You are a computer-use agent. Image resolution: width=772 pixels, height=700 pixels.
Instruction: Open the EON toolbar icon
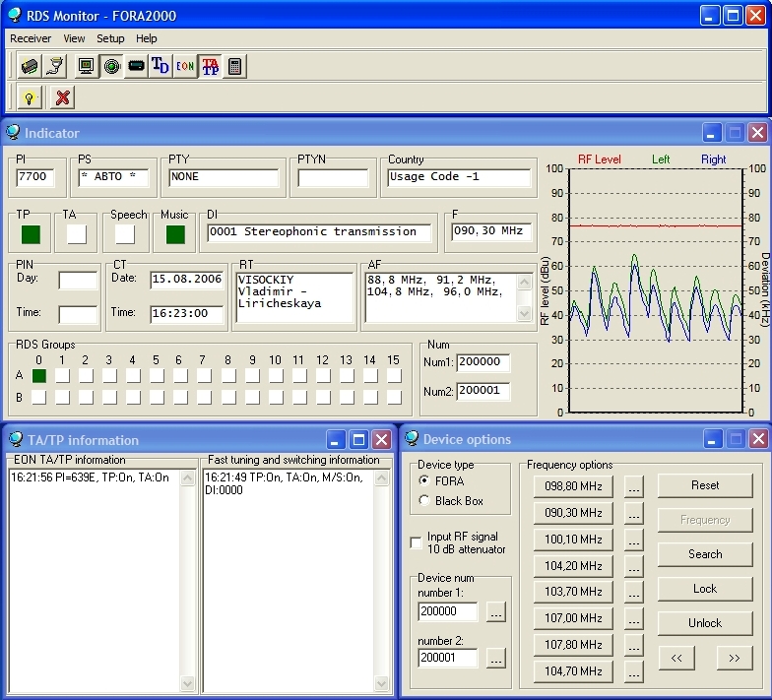[x=185, y=66]
